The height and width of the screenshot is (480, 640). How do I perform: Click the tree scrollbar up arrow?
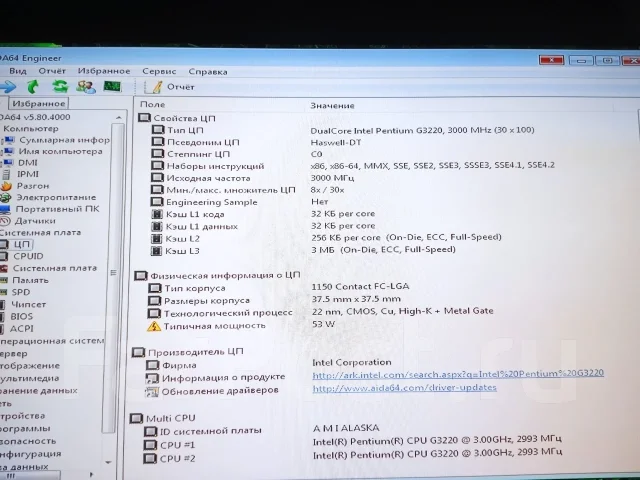118,118
